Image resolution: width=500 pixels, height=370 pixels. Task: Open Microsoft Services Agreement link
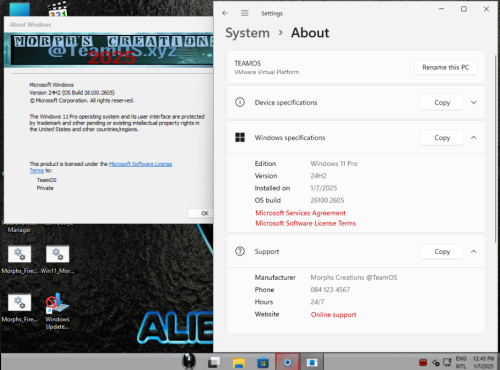[300, 213]
